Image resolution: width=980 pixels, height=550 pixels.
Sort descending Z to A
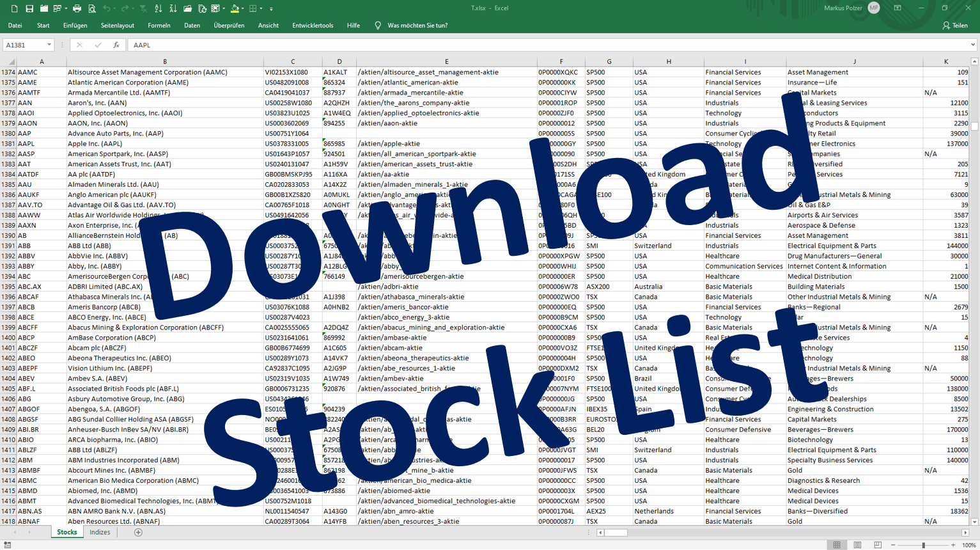173,8
